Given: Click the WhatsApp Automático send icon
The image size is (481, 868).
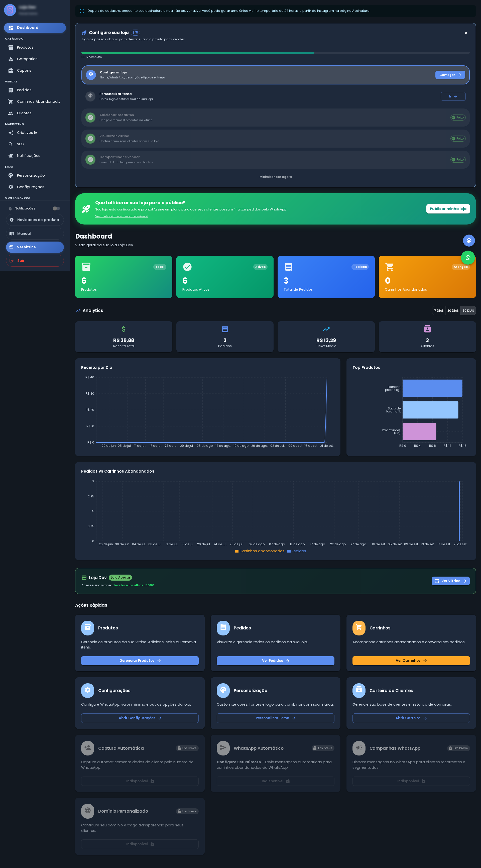Looking at the screenshot, I should [223, 748].
